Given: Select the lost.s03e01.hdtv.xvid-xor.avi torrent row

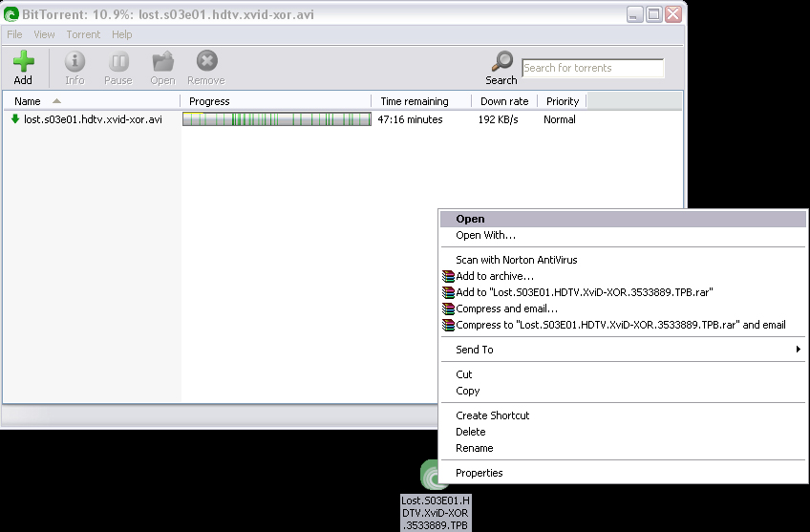Looking at the screenshot, I should [342, 119].
